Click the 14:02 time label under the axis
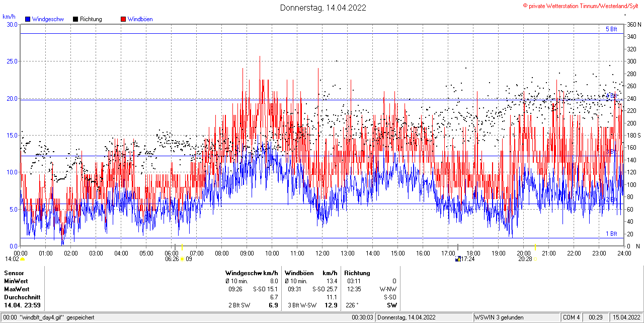Viewport: 644px width, 323px height. click(x=12, y=259)
